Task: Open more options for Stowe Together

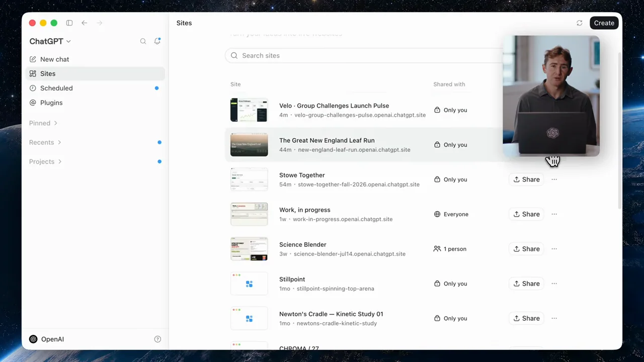Action: pos(554,179)
